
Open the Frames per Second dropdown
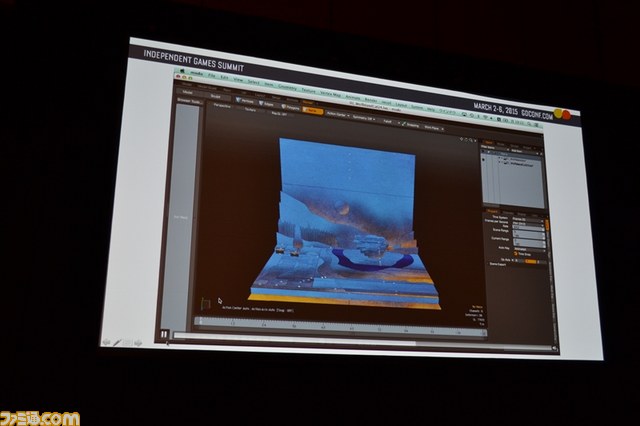(x=528, y=224)
